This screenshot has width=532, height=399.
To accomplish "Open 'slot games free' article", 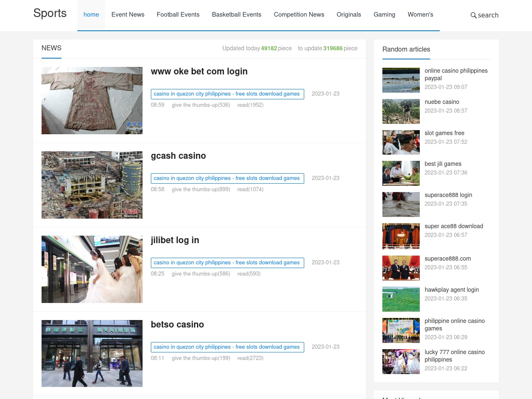I will click(x=444, y=133).
